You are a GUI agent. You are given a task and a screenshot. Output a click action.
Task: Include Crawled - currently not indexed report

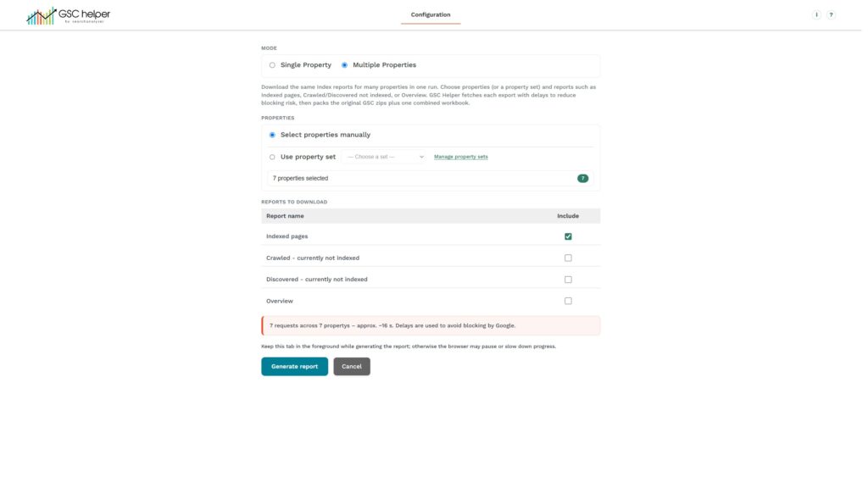tap(568, 258)
